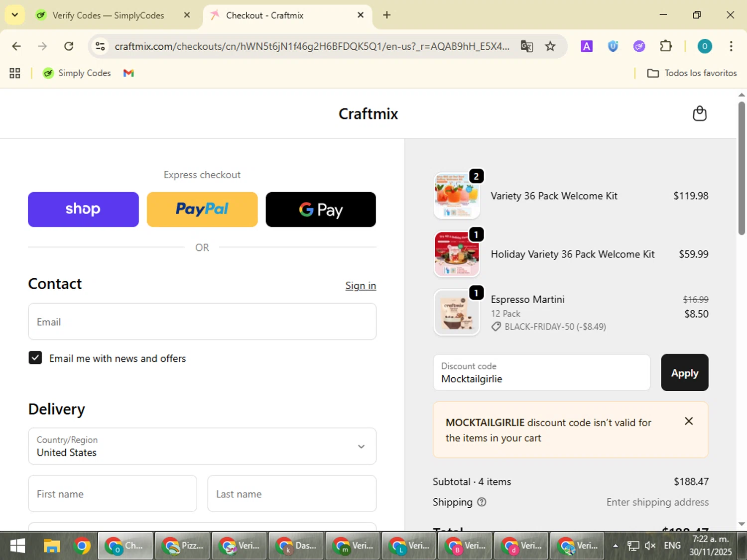Pay with the G Pay button
Screen dimensions: 747x560
point(321,210)
